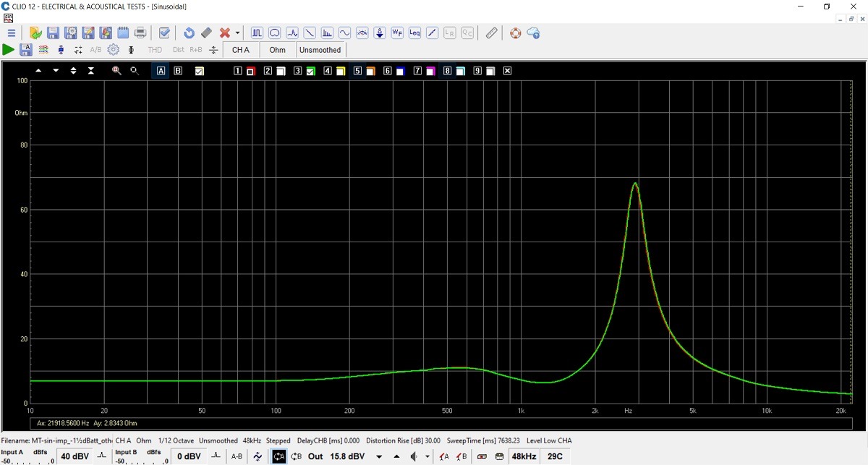Open a measurement file
The width and height of the screenshot is (868, 465).
point(35,33)
